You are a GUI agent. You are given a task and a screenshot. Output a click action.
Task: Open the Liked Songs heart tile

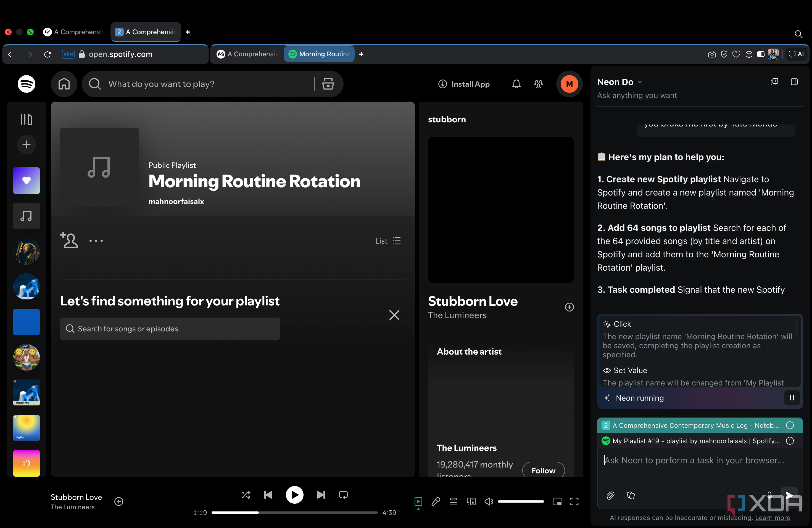coord(26,180)
